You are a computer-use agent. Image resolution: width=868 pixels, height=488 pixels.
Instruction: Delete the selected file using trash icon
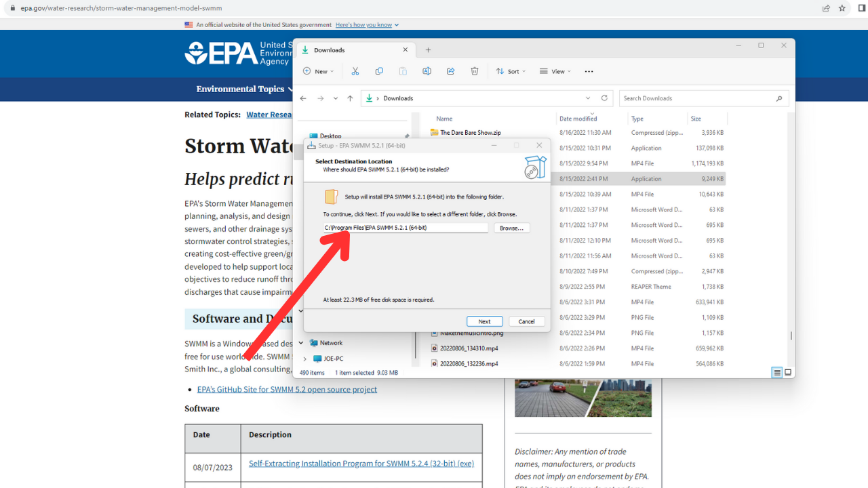pyautogui.click(x=474, y=70)
